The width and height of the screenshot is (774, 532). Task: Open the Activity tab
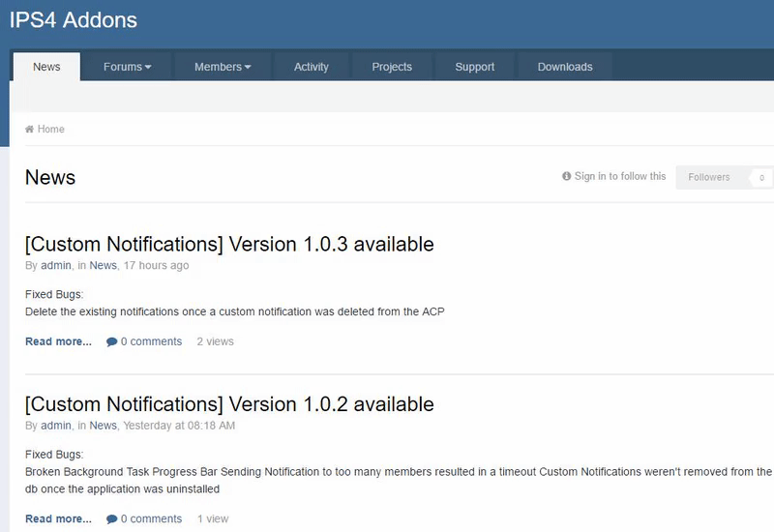pos(312,67)
